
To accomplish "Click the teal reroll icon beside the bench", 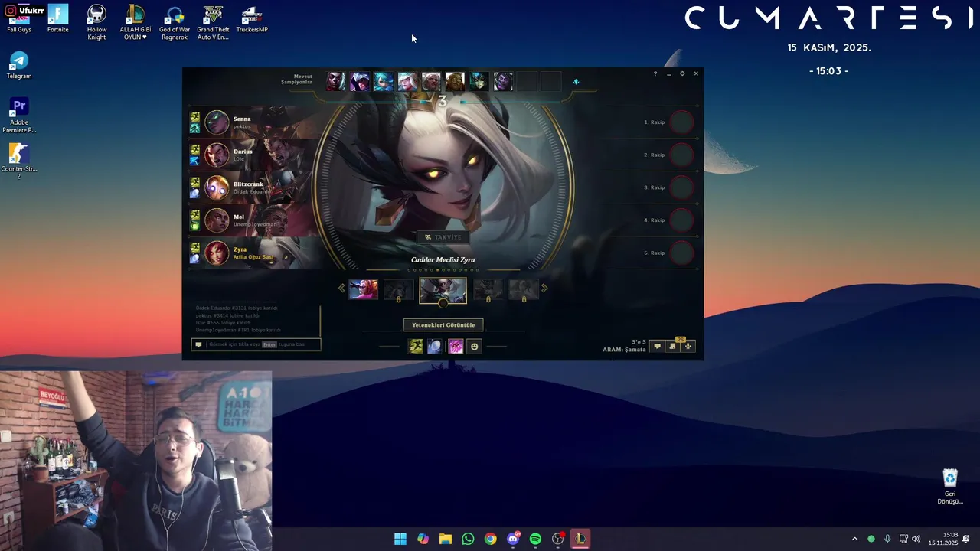I will point(576,82).
